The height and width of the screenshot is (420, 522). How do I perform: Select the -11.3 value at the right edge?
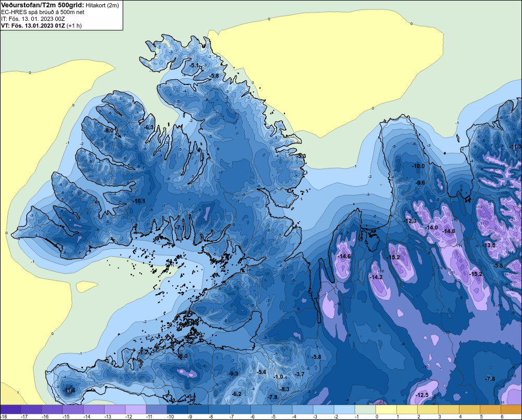pos(516,147)
